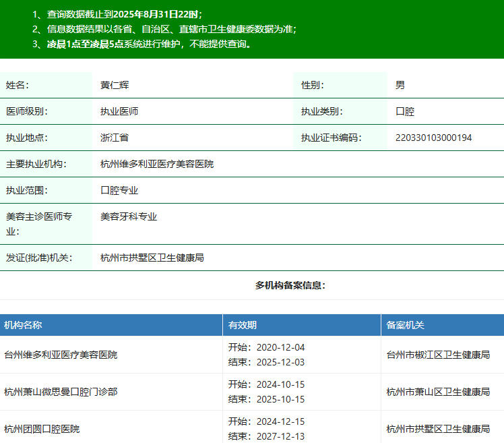Click the 执业地点 value 浙江省

coord(115,138)
